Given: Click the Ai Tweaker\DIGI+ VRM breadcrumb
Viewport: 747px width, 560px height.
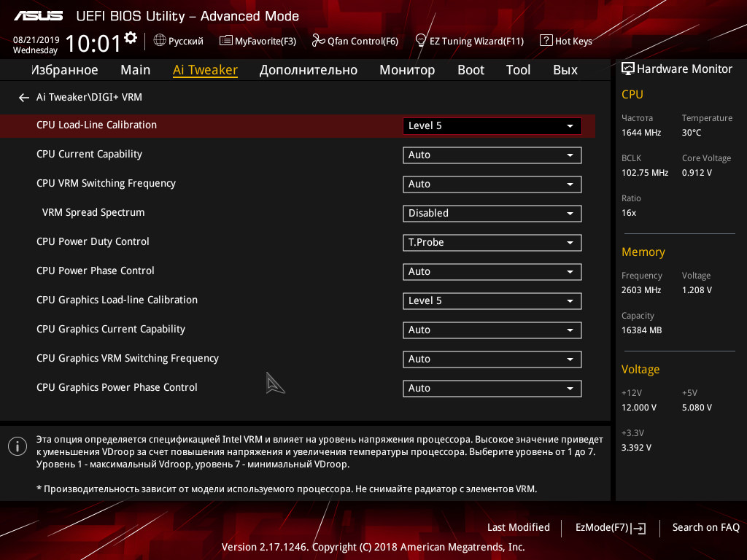Looking at the screenshot, I should 89,97.
